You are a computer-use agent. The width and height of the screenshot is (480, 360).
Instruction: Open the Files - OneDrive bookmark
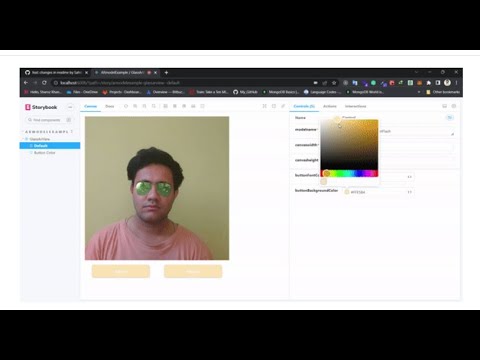pyautogui.click(x=82, y=92)
